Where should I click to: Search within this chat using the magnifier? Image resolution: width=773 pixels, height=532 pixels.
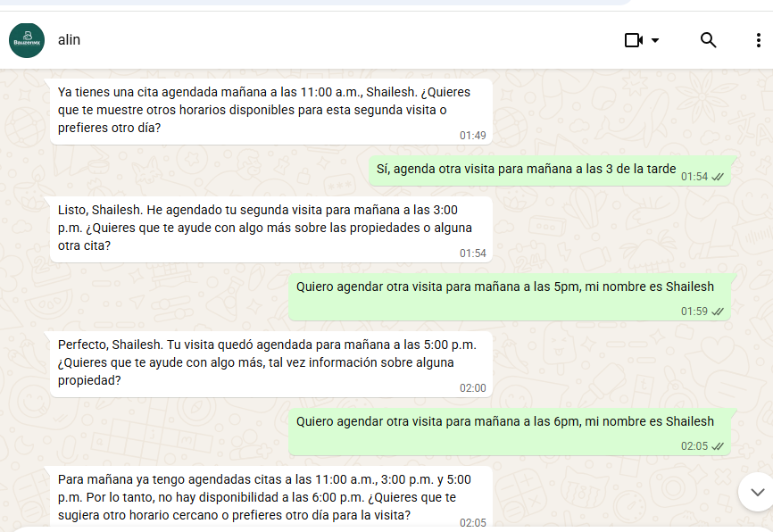pyautogui.click(x=709, y=40)
